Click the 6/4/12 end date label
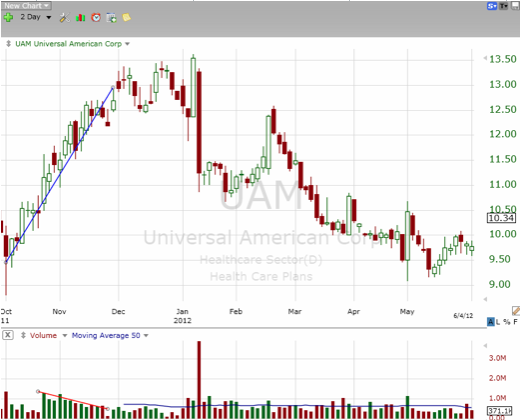 pyautogui.click(x=463, y=315)
